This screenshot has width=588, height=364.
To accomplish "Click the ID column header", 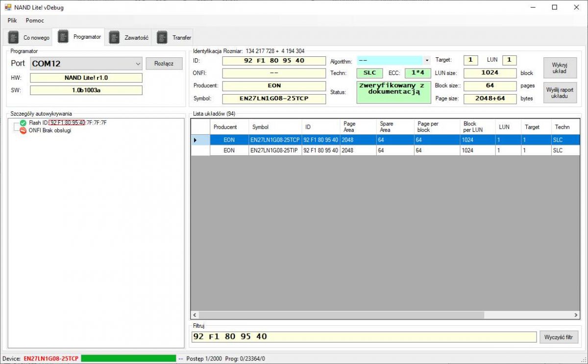I will [321, 127].
